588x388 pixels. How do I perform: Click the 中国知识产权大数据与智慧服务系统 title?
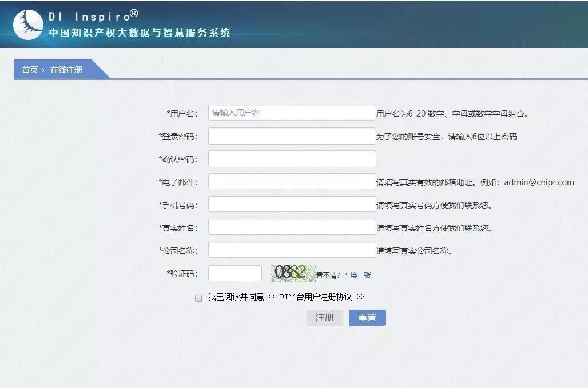[x=140, y=33]
